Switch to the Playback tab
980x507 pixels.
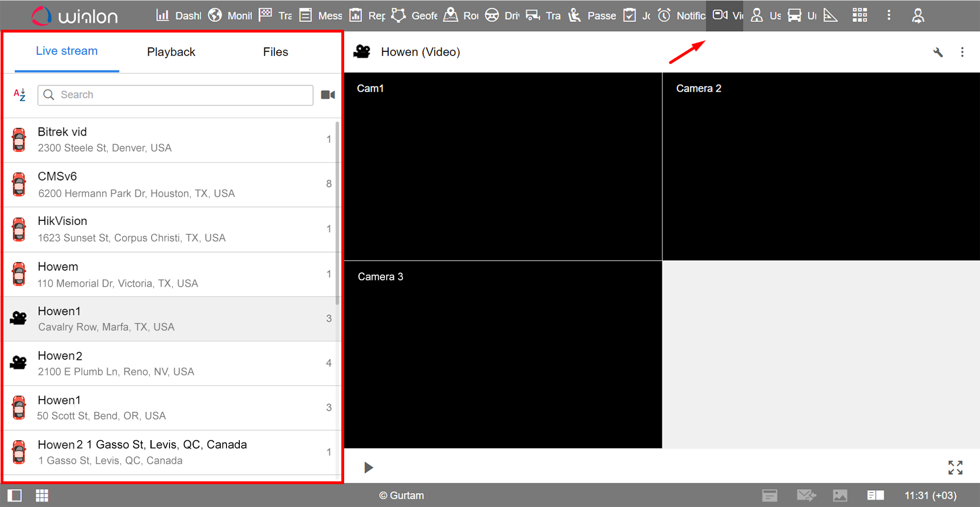pos(171,52)
